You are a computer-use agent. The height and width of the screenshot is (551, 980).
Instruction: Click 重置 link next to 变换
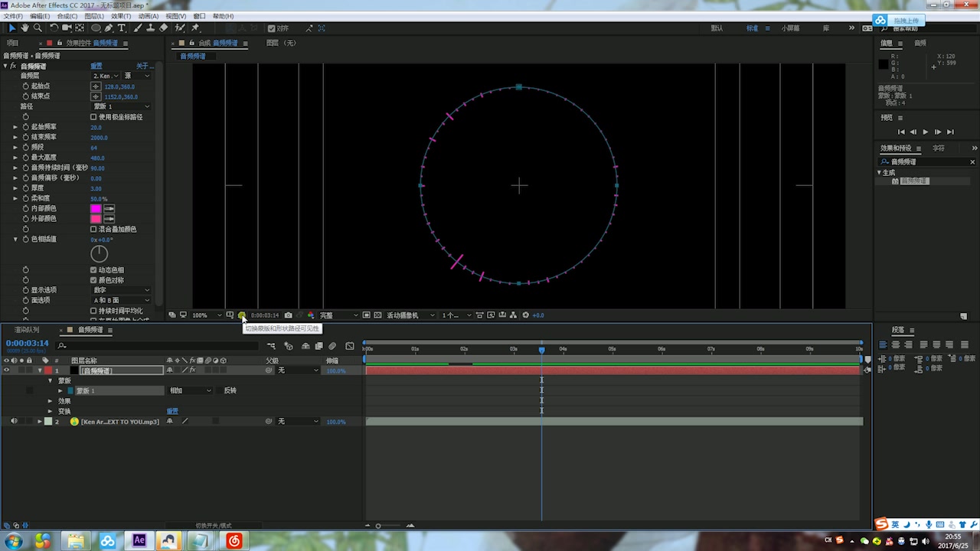click(173, 411)
